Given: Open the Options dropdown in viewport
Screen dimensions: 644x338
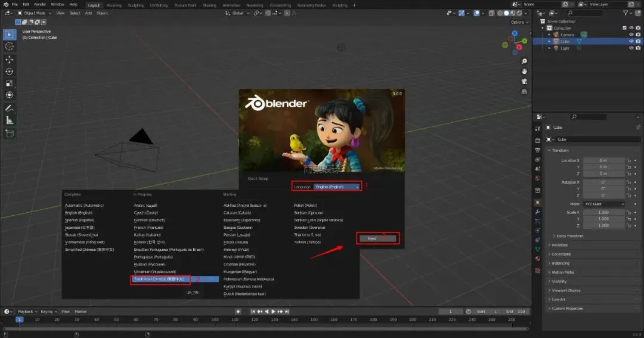Looking at the screenshot, I should tap(519, 22).
